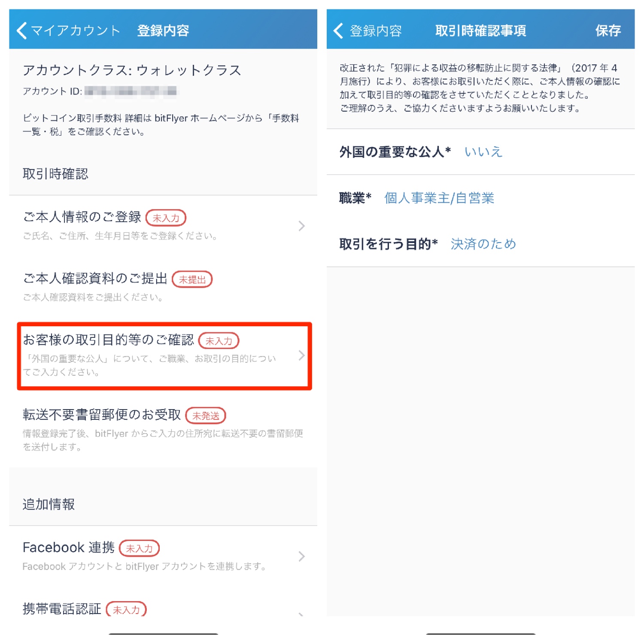Image resolution: width=644 pixels, height=644 pixels.
Task: Tap 未提出 badge for identity documents
Action: 192,279
